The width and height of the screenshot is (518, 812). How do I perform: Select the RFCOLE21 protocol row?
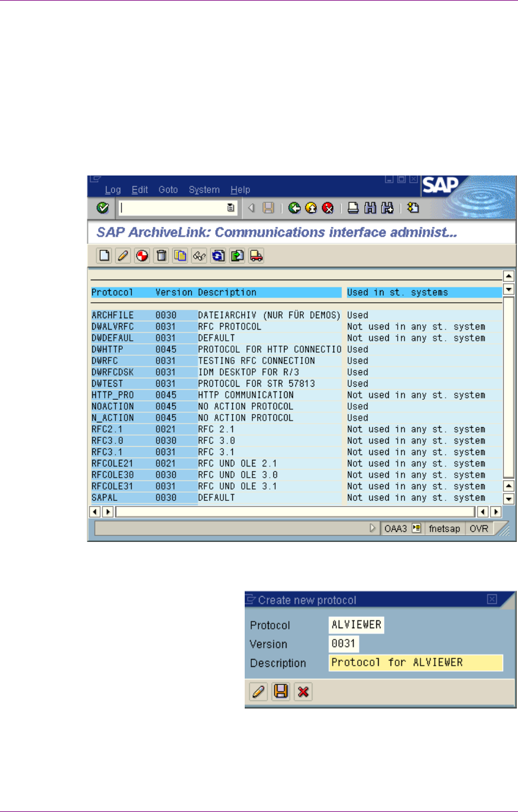[x=297, y=463]
